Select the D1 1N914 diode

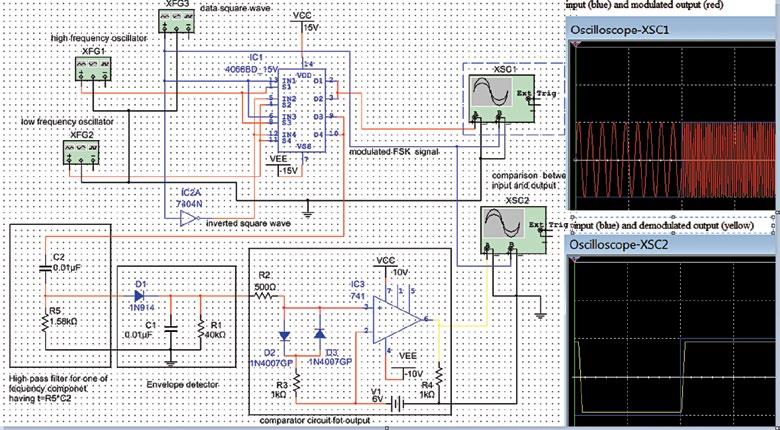139,295
